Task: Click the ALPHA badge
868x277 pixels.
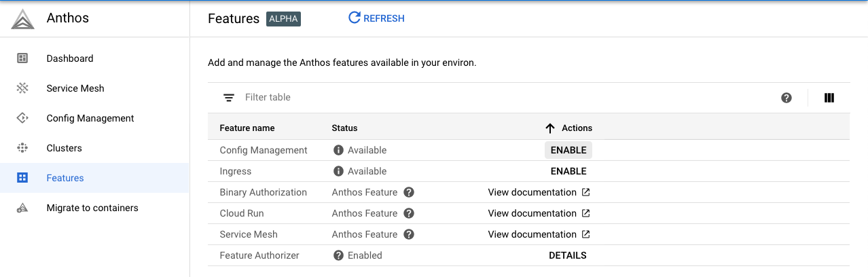Action: tap(283, 18)
